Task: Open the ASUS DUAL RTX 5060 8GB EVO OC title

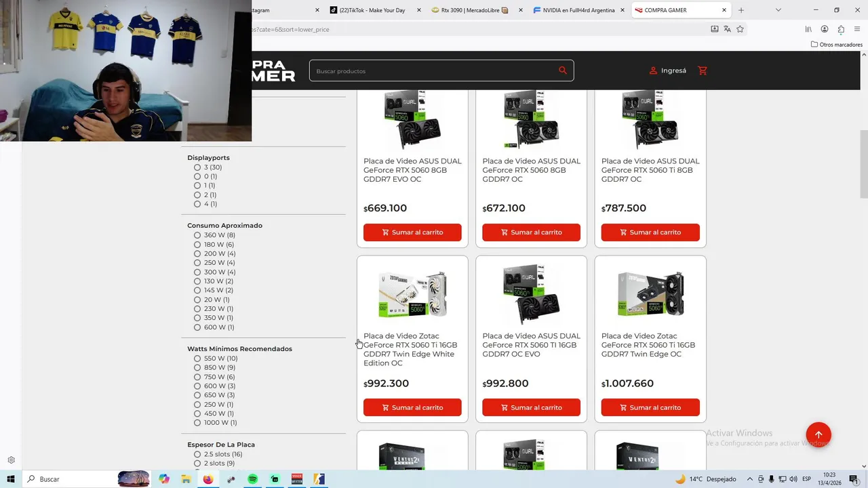Action: point(412,170)
